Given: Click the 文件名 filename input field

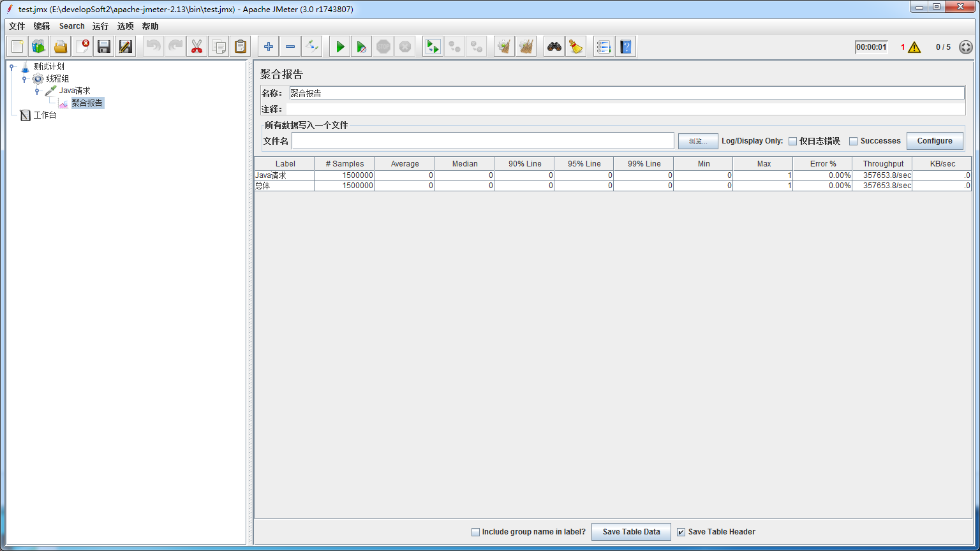Looking at the screenshot, I should (483, 141).
